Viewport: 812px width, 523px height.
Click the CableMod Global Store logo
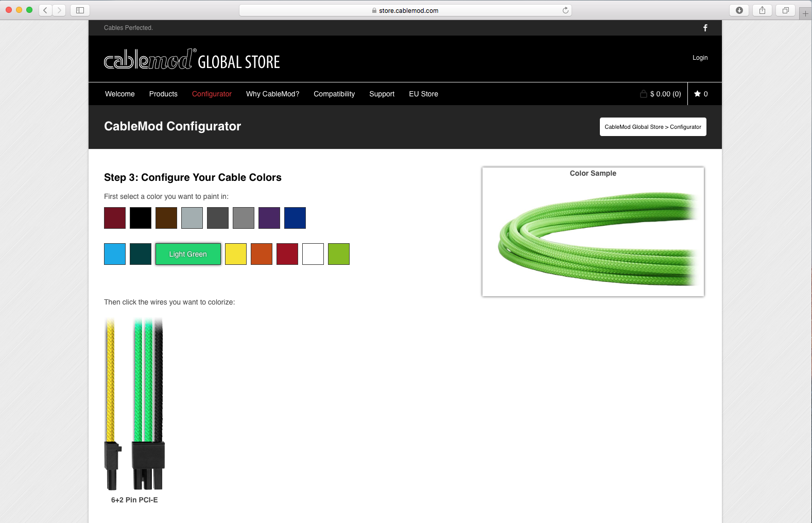[192, 59]
